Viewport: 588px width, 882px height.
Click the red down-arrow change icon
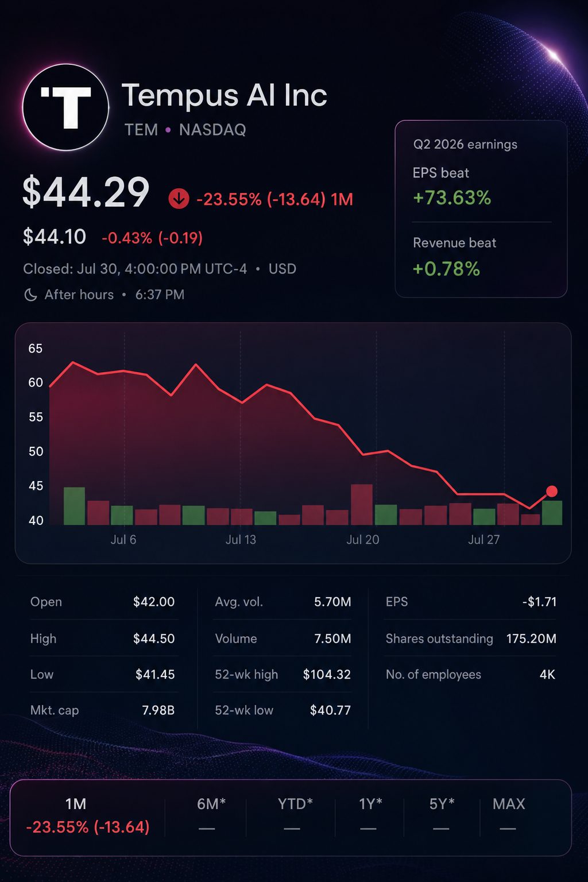(179, 199)
